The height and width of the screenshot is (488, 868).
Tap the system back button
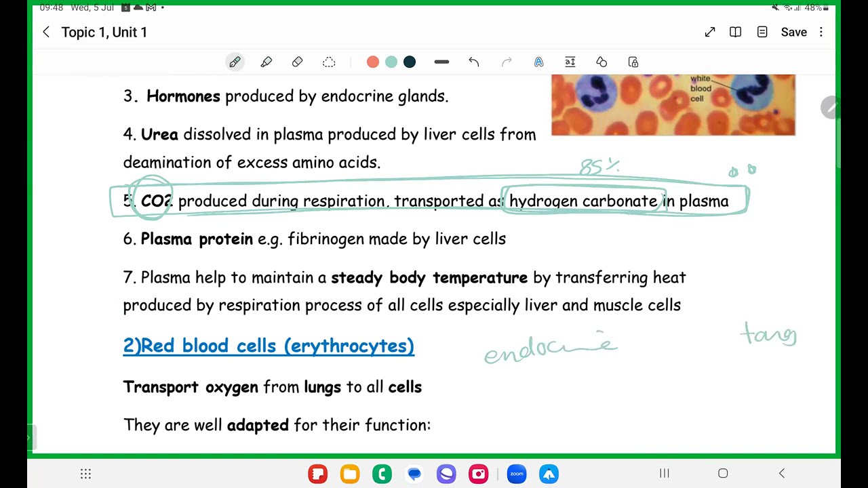point(781,473)
